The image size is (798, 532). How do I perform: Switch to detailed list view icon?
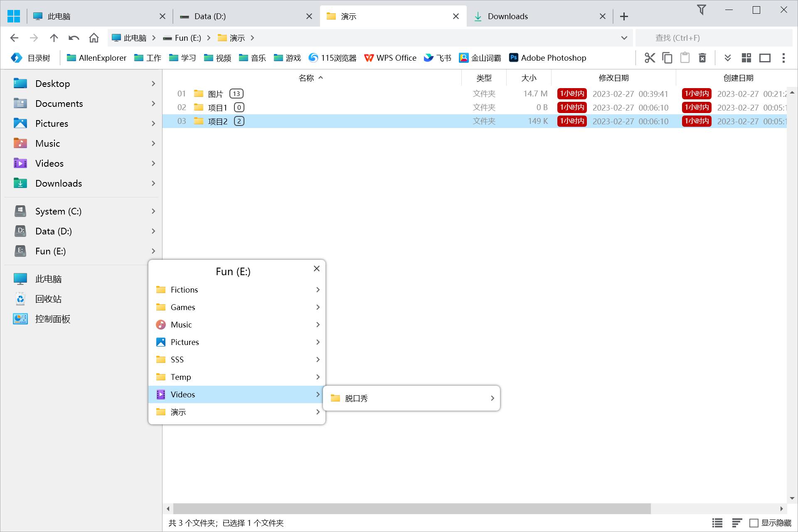click(717, 523)
